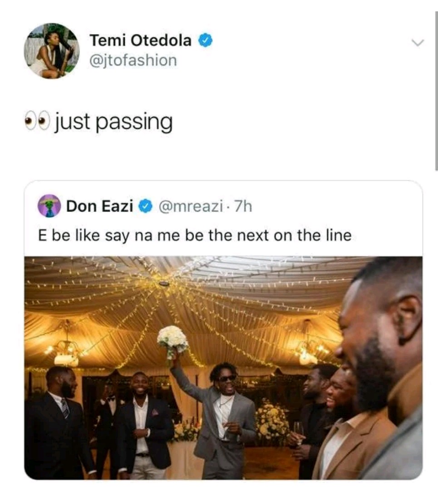Open Don Eazi's avatar in quoted tweet
438x504 pixels.
tap(49, 206)
